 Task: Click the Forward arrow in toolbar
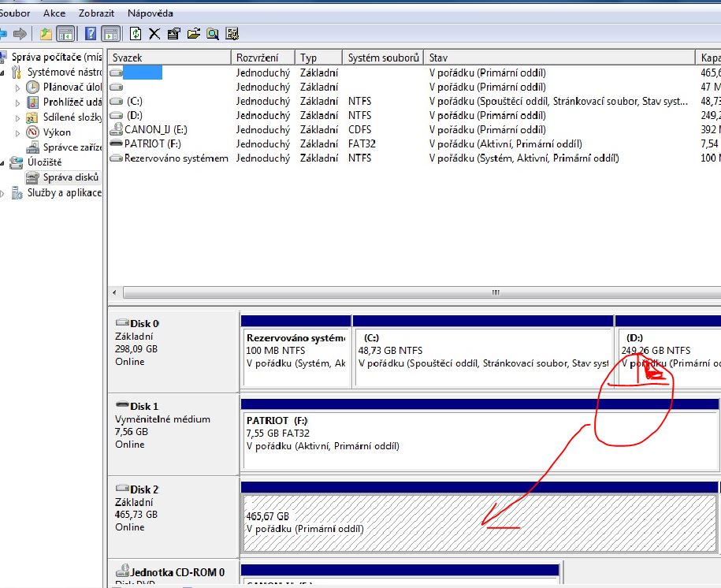tap(20, 33)
